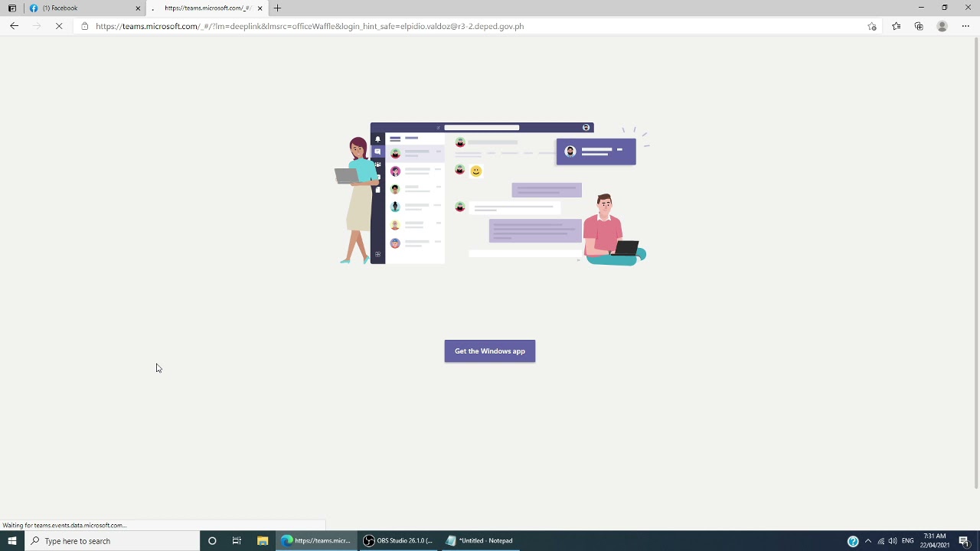Switch to the Facebook browser tab
Viewport: 980px width, 551px height.
[84, 8]
